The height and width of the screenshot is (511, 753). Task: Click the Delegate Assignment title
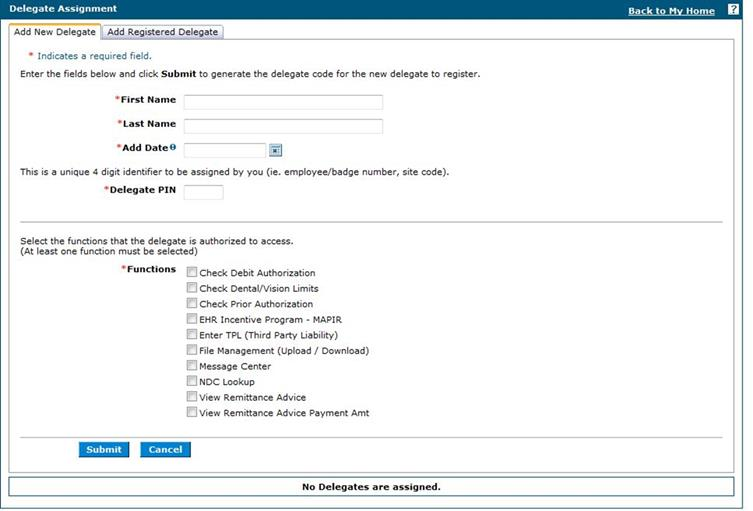pos(63,9)
